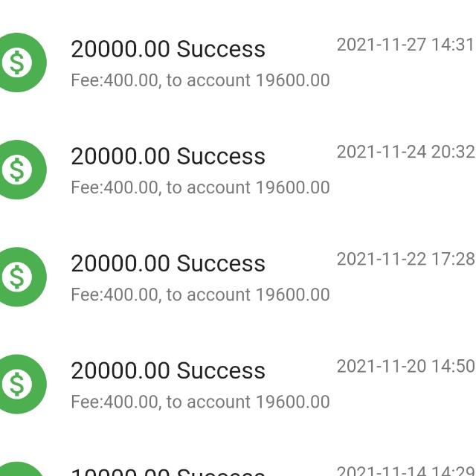
Task: Tap the dollar icon for the 2021-11-22 transaction
Action: click(x=18, y=277)
